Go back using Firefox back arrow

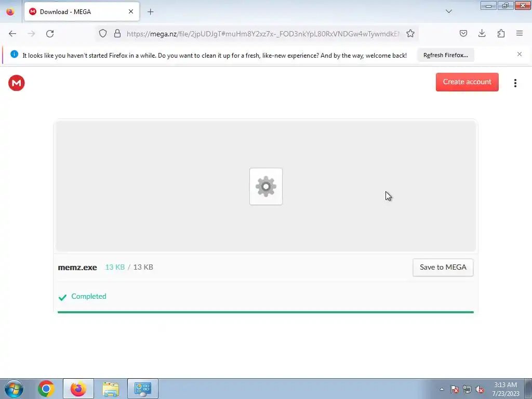click(x=12, y=34)
